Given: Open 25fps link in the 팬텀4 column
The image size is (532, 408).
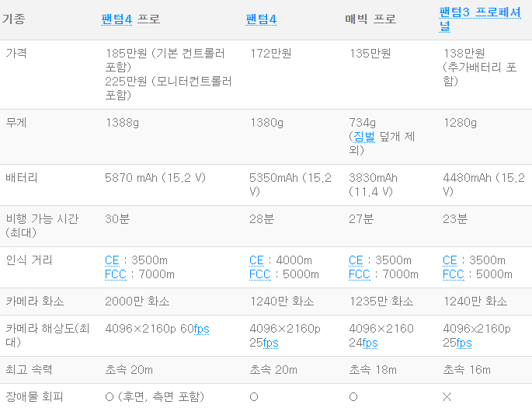Looking at the screenshot, I should [270, 343].
